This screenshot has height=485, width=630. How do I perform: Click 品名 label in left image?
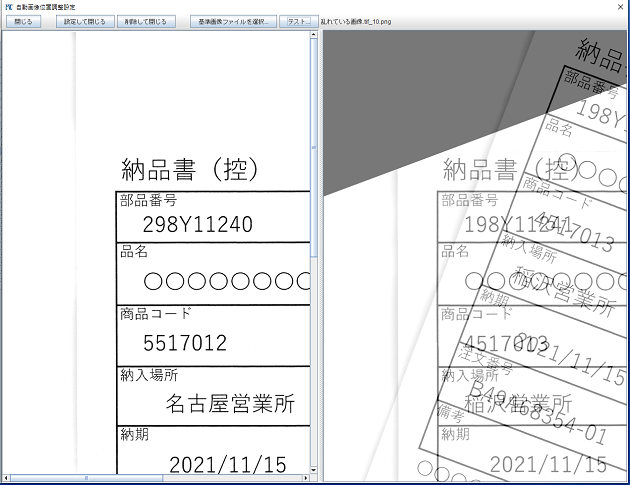click(134, 251)
